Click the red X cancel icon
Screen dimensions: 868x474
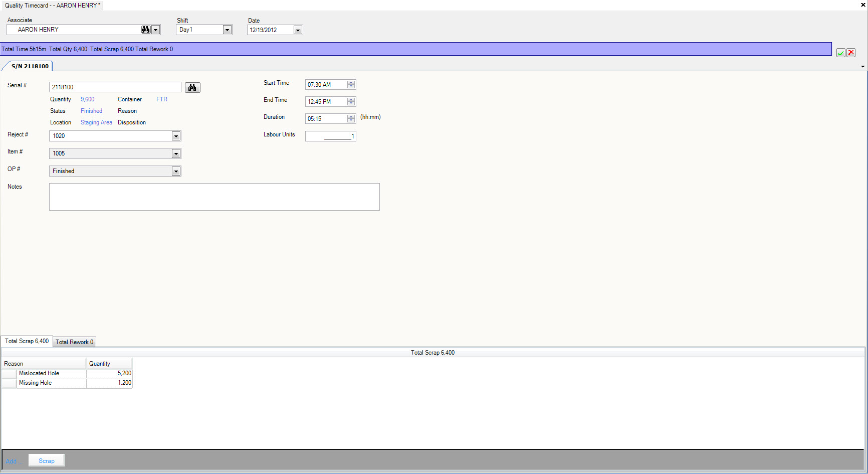coord(851,53)
